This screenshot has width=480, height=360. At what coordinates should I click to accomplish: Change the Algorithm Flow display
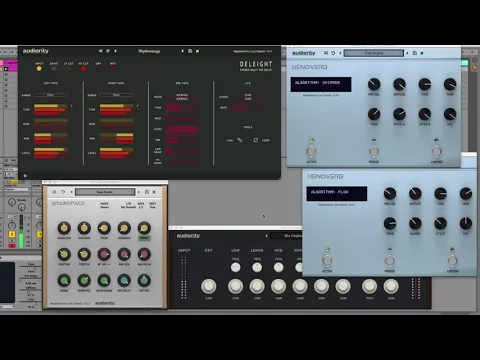(x=337, y=194)
